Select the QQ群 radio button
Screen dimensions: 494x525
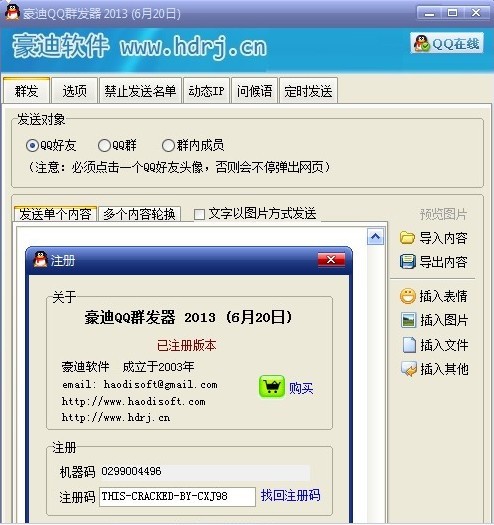tap(104, 146)
